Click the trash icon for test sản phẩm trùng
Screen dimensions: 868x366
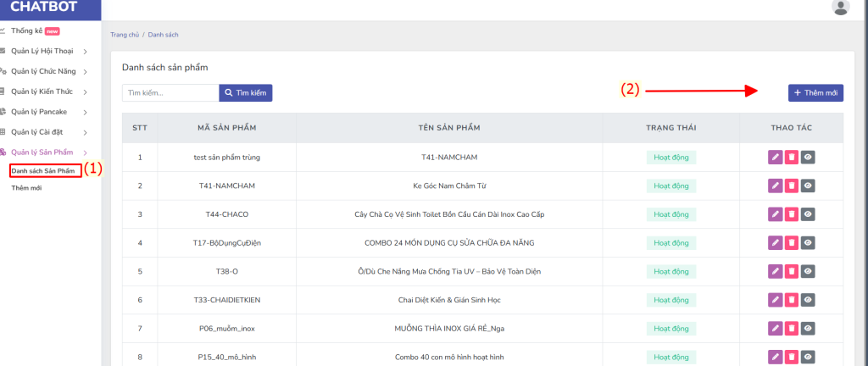tap(791, 157)
